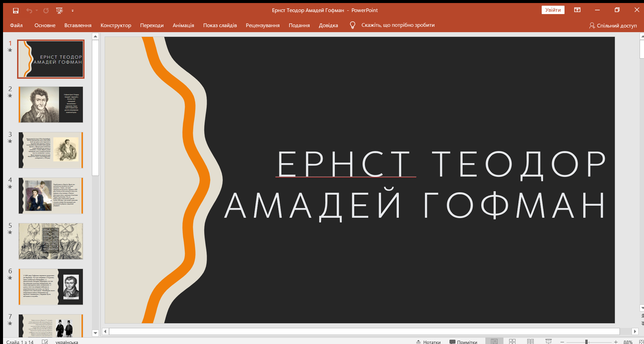Screen dimensions: 644x344
Task: Open the Анімація tab
Action: pos(183,25)
